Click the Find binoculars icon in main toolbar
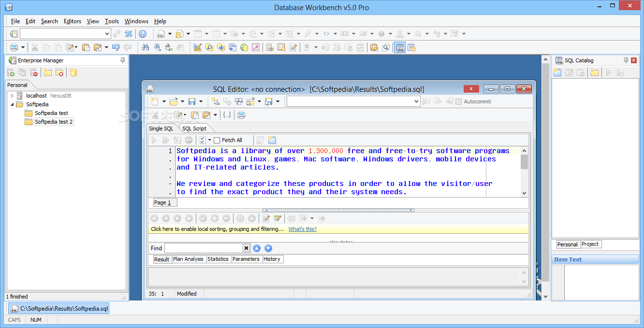The image size is (644, 328). tap(145, 47)
